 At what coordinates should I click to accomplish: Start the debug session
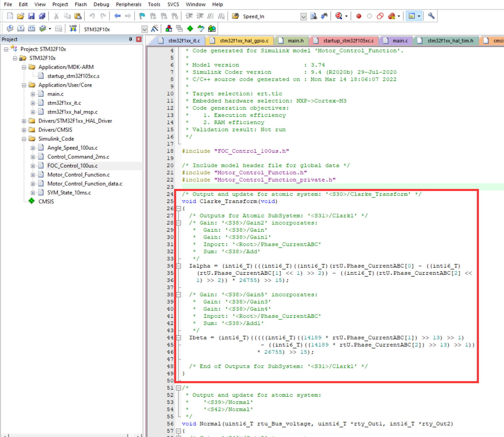click(339, 16)
